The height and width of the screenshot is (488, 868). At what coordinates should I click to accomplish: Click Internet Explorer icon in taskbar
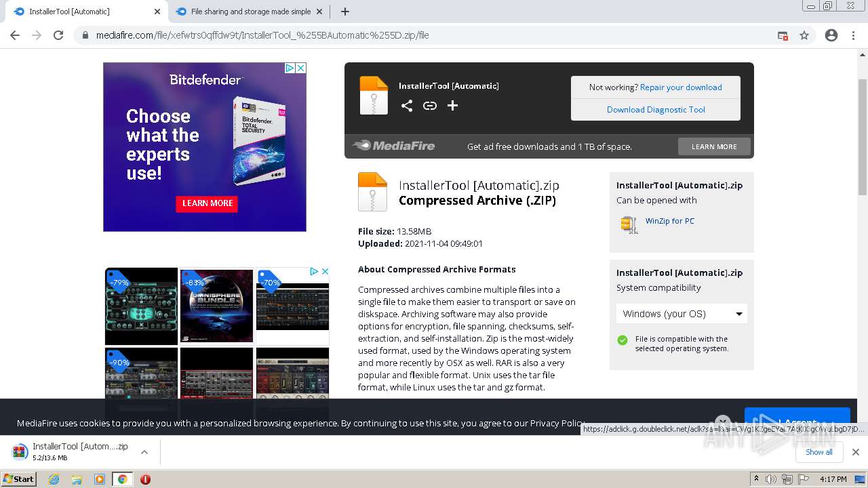[54, 479]
